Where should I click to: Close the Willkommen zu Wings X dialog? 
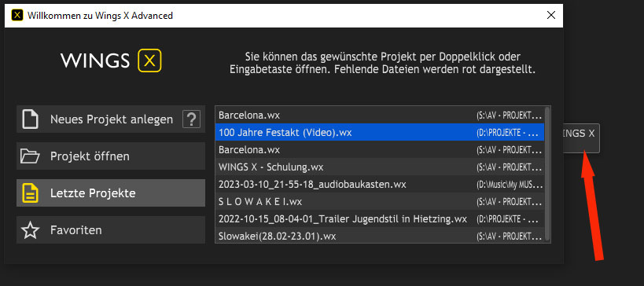coord(551,16)
